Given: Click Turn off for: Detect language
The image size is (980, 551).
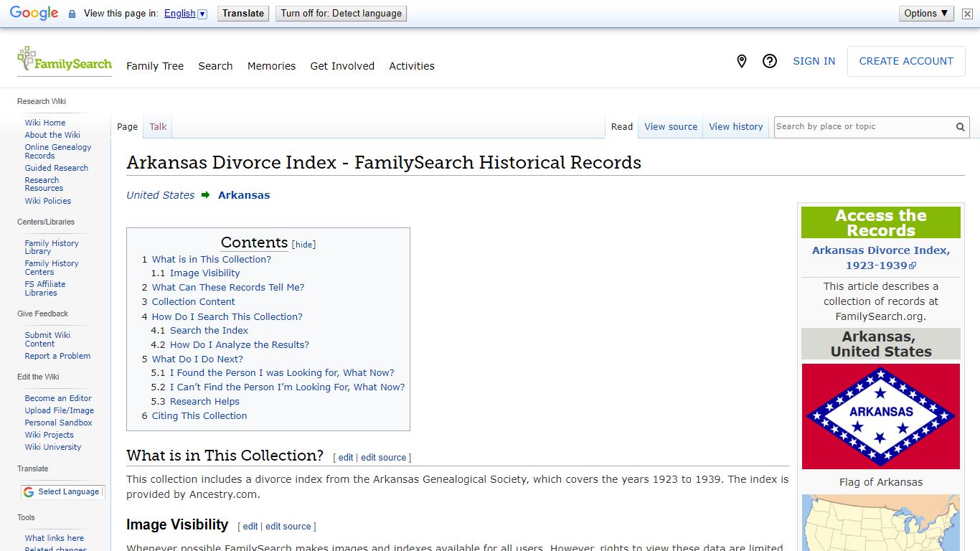Looking at the screenshot, I should point(341,14).
